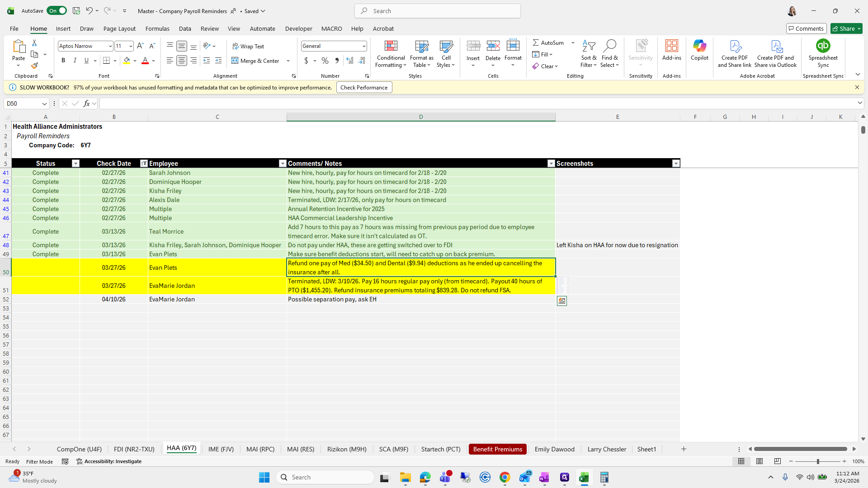The width and height of the screenshot is (868, 488).
Task: Click the Percent Style button
Action: tap(325, 61)
